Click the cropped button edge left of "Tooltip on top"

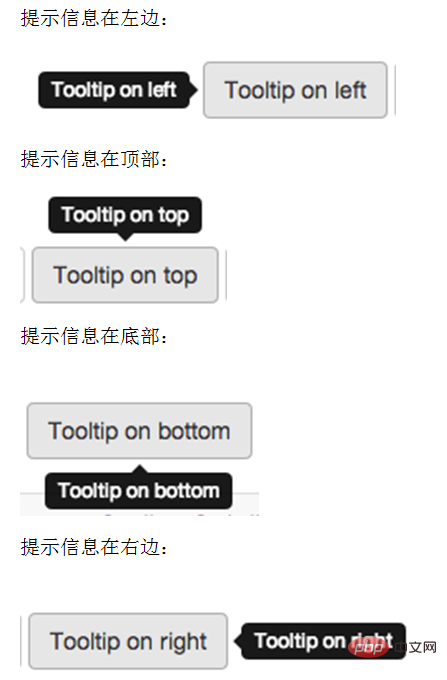click(23, 275)
